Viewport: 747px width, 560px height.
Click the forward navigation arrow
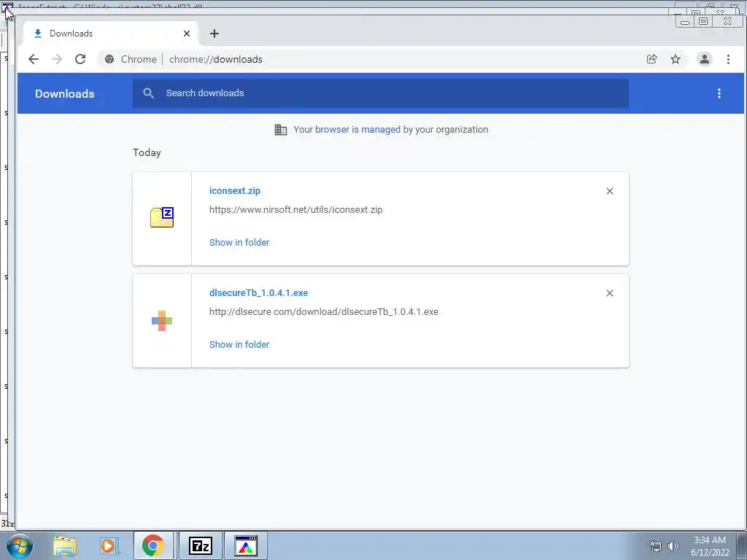[x=57, y=59]
